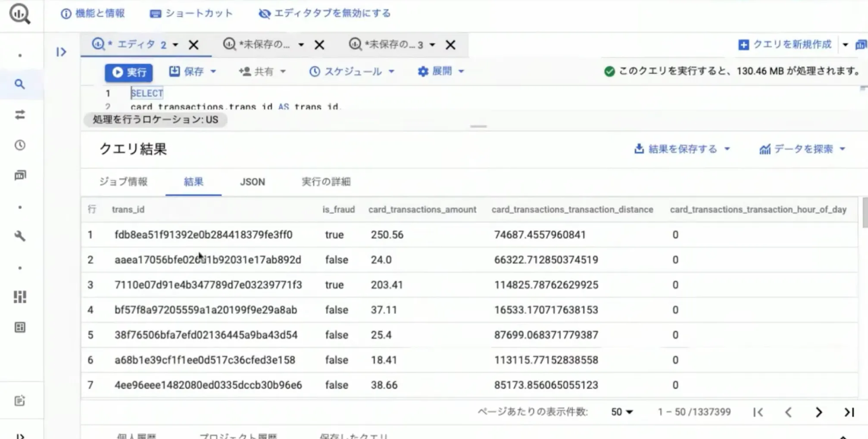This screenshot has height=439, width=868.
Task: Go to previous results page
Action: pos(788,412)
